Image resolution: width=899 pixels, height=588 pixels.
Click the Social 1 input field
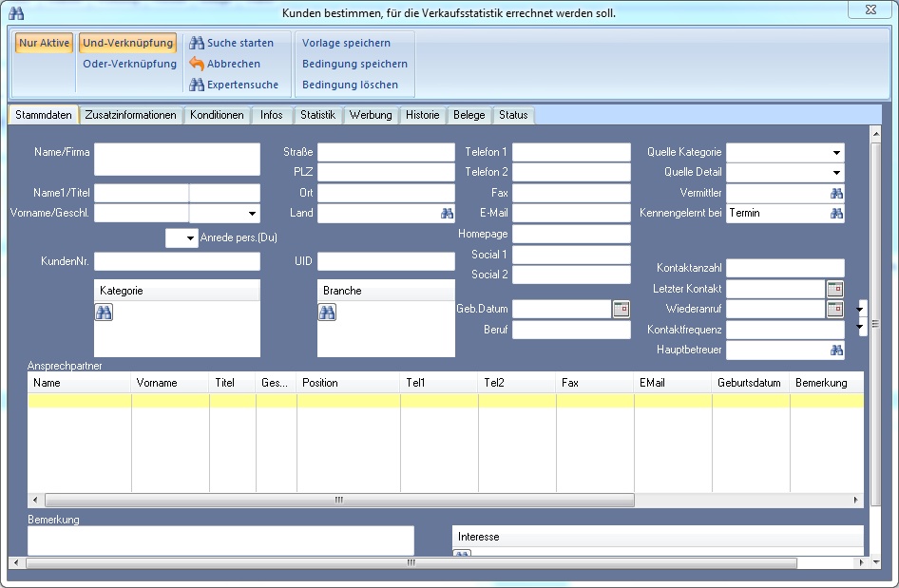pyautogui.click(x=572, y=255)
